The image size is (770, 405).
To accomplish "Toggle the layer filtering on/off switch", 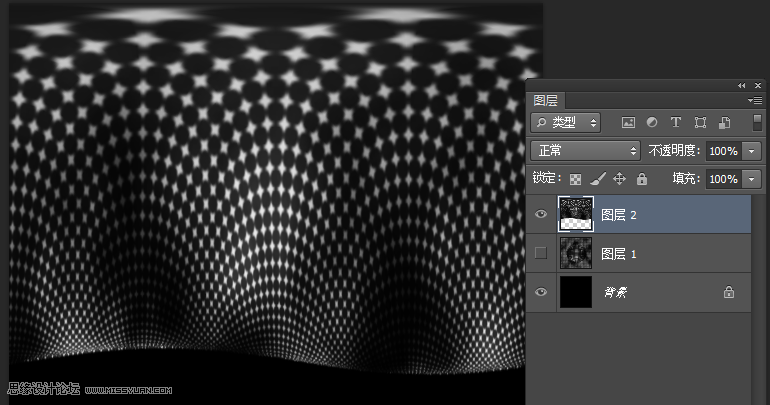I will (x=757, y=122).
